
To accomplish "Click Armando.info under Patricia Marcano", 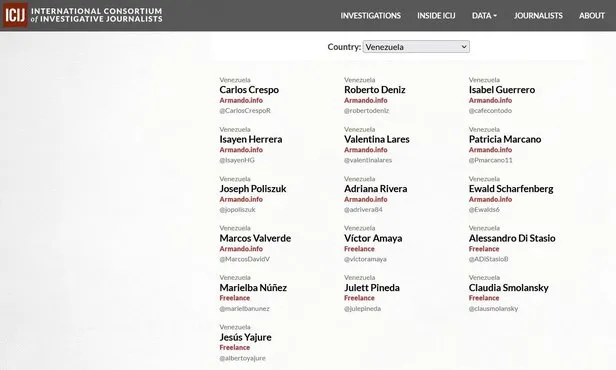I will click(x=490, y=150).
